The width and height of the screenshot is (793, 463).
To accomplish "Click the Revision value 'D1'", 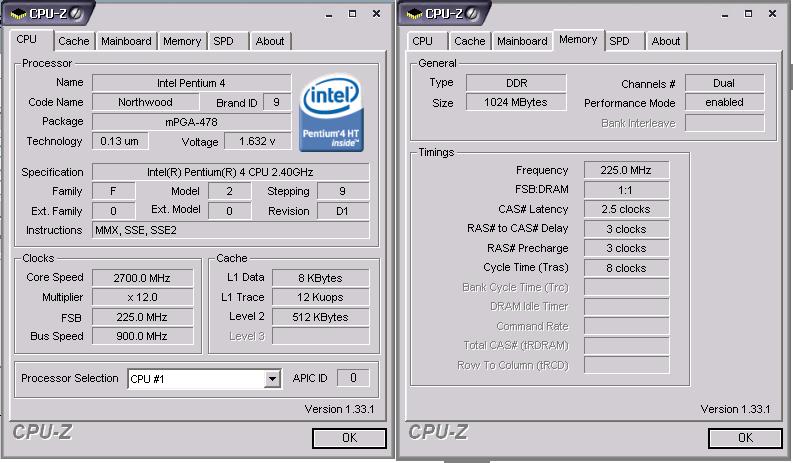I will (342, 211).
